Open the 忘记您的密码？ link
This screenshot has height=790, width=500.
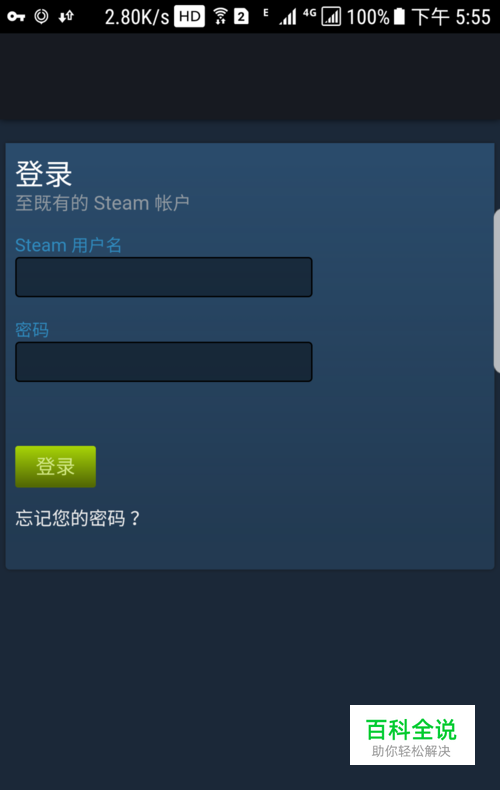(x=78, y=518)
